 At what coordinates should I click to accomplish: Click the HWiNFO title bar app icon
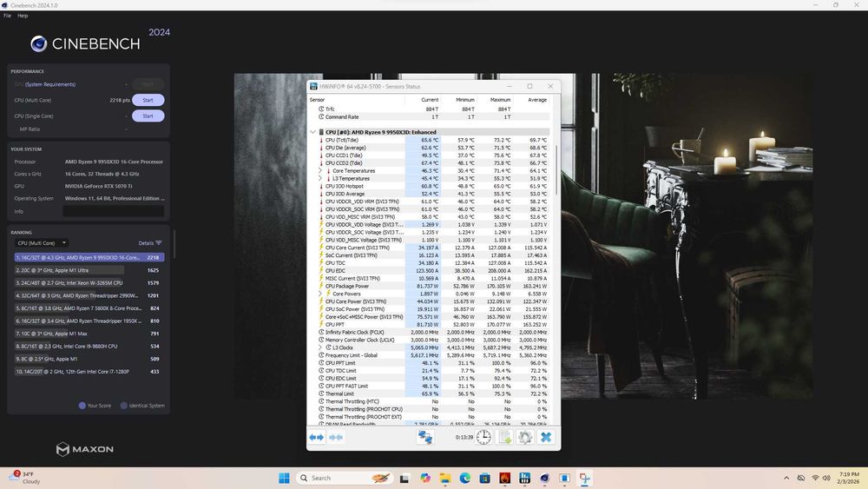pyautogui.click(x=313, y=86)
